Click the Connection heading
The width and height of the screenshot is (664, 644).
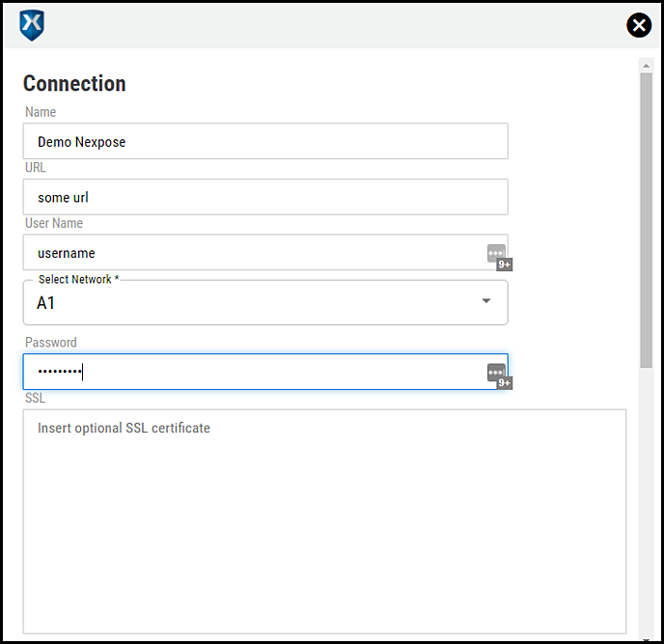click(74, 84)
